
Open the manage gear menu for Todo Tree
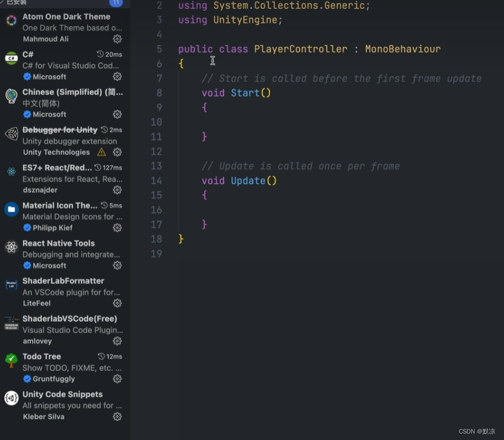point(117,379)
